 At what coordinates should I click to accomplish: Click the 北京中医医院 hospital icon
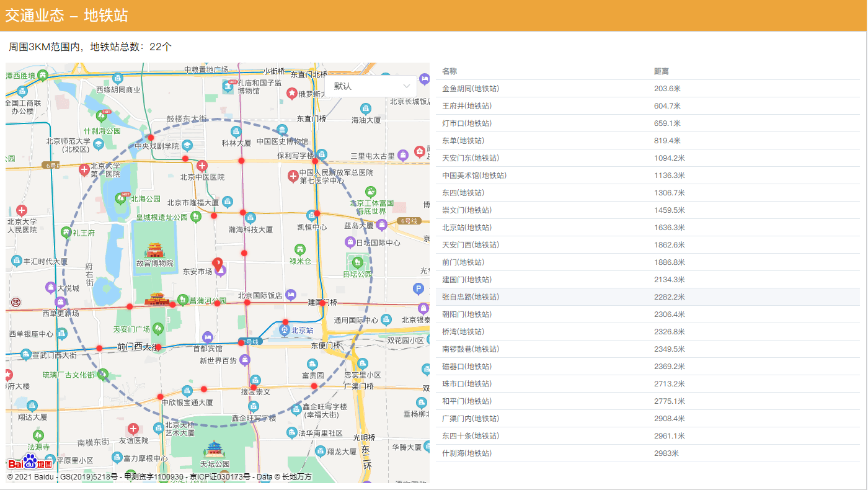point(202,166)
